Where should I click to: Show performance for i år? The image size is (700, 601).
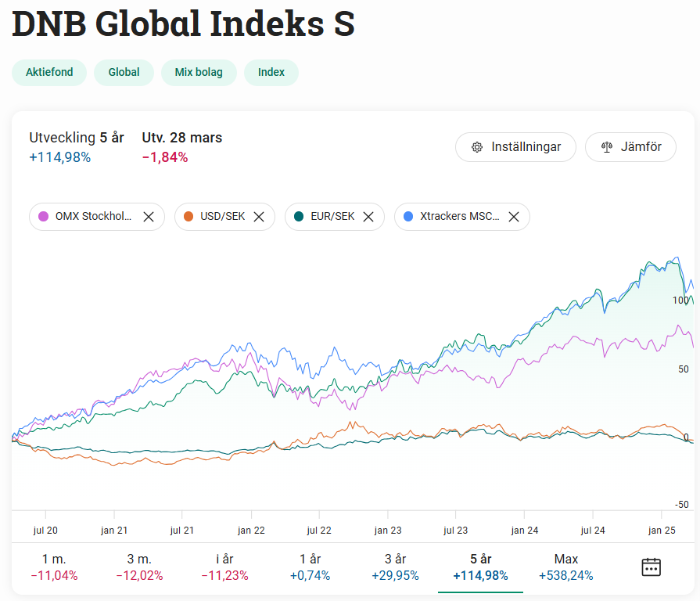[x=225, y=567]
